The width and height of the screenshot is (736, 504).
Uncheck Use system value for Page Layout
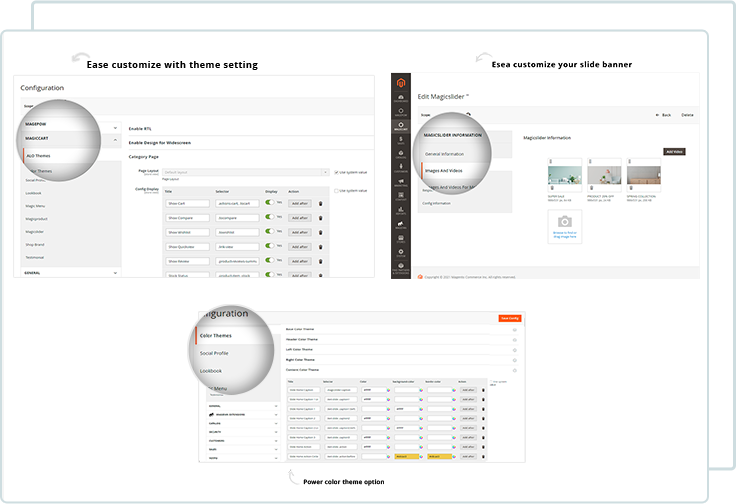click(337, 172)
